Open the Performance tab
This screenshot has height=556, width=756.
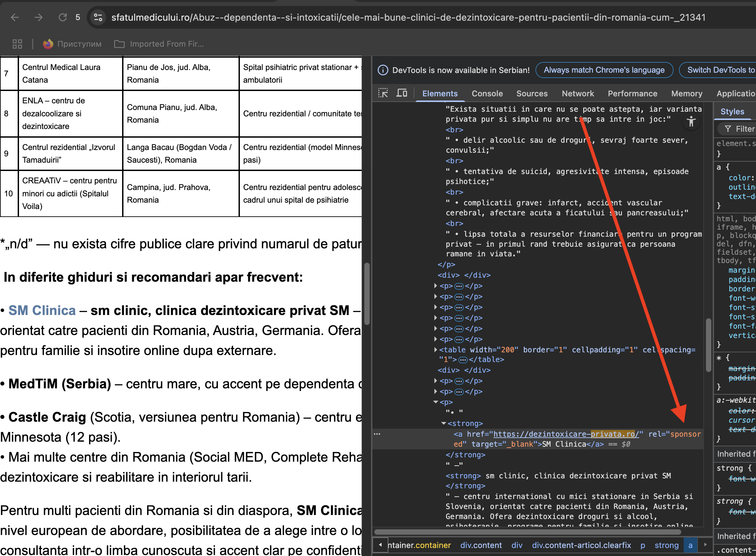click(632, 94)
